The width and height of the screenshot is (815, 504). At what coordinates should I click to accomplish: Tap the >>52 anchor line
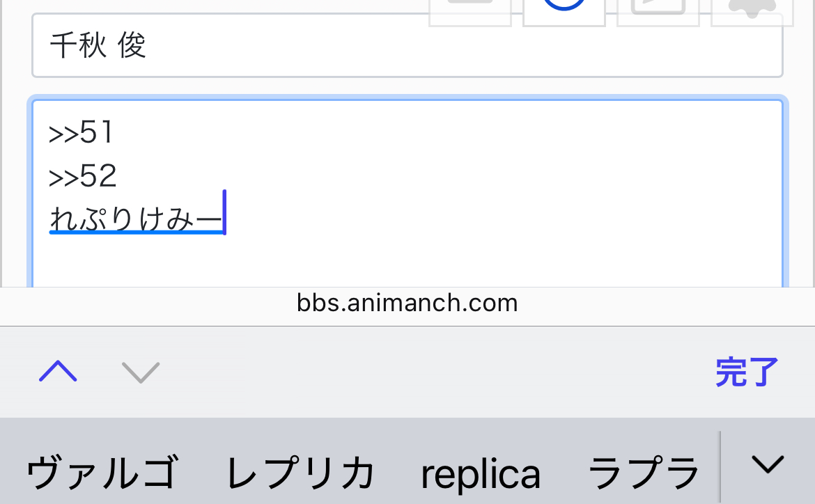(83, 175)
